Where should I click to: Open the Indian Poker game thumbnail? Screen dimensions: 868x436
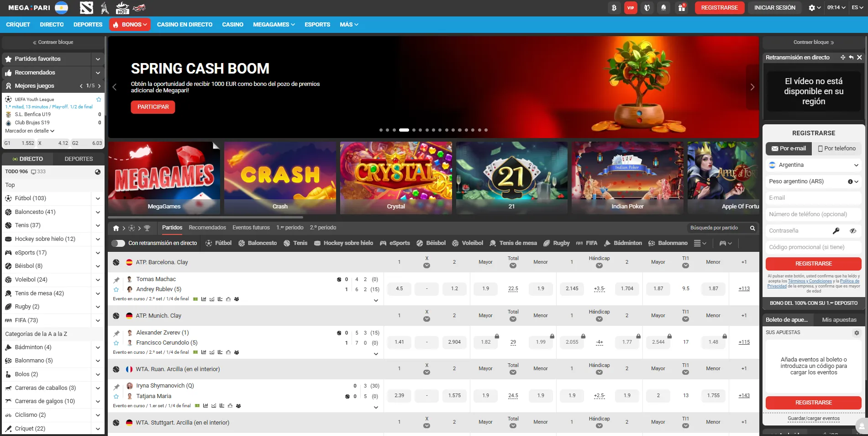tap(628, 178)
